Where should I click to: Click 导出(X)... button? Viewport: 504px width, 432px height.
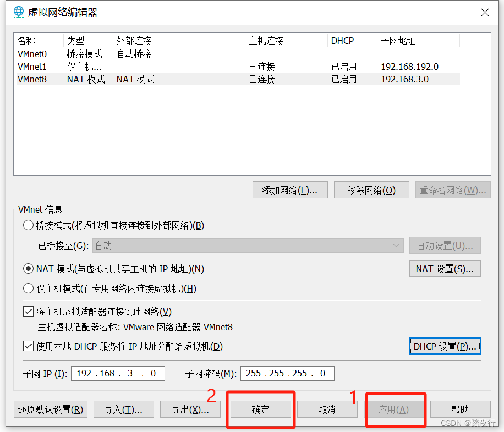190,409
